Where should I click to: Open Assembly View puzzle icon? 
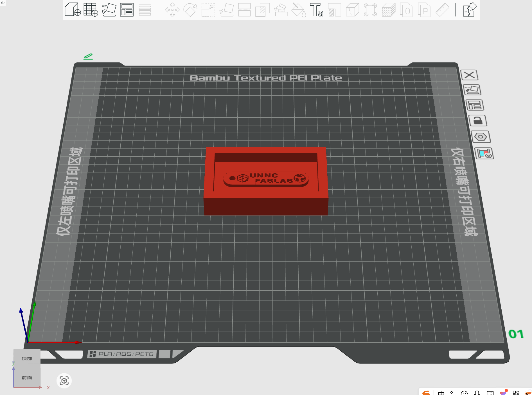coord(470,10)
